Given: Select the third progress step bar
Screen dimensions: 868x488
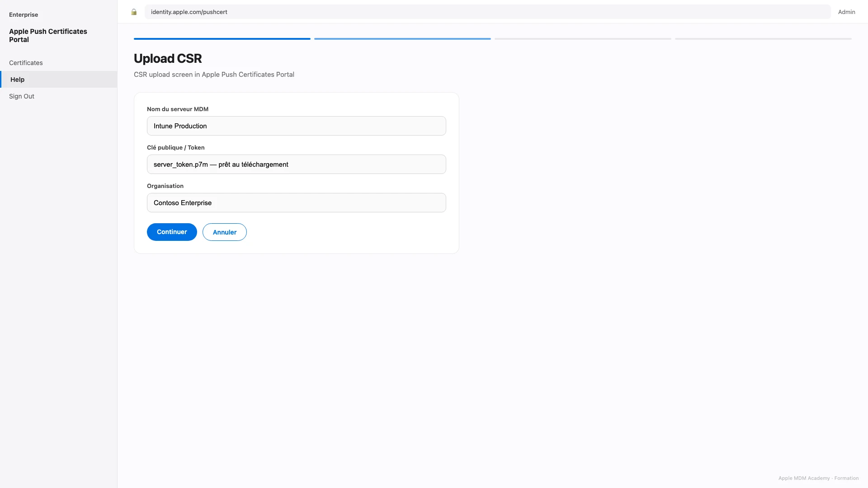Looking at the screenshot, I should tap(583, 39).
